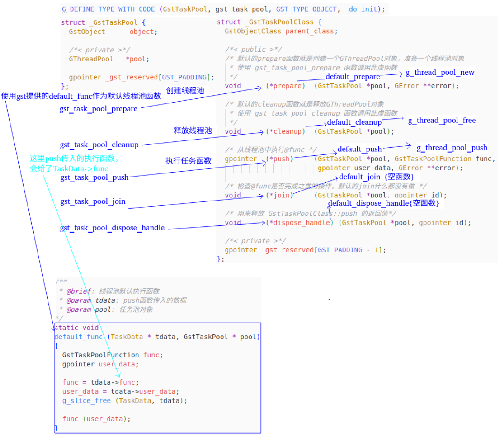Click the 'default_push' annotation text
The height and width of the screenshot is (435, 504).
(360, 149)
